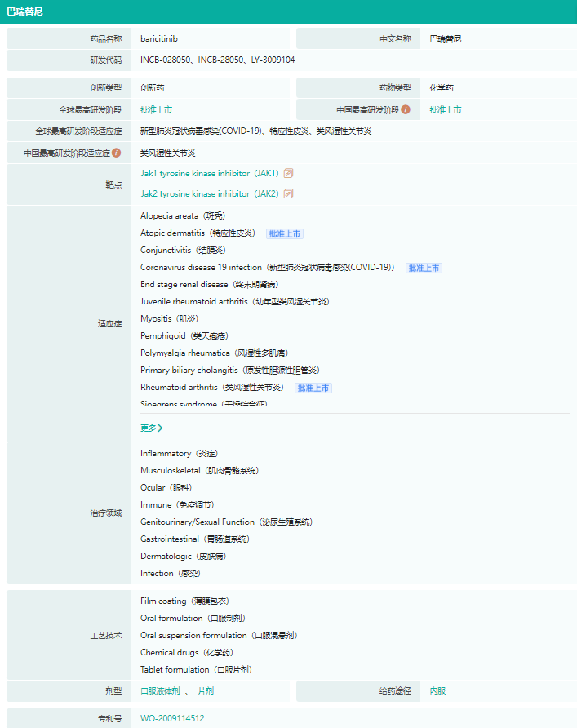Screen dimensions: 577x728
Task: Open patent WO-2009114512 link
Action: [172, 718]
